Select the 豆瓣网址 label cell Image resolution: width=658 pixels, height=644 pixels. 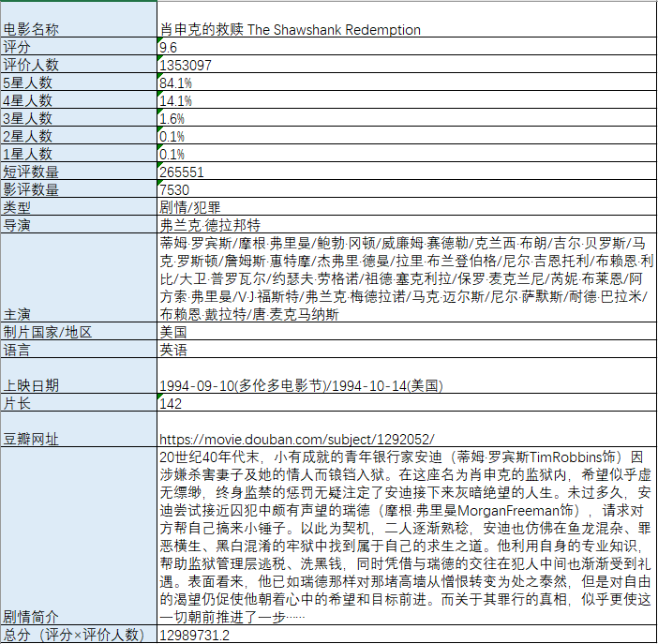click(x=79, y=429)
